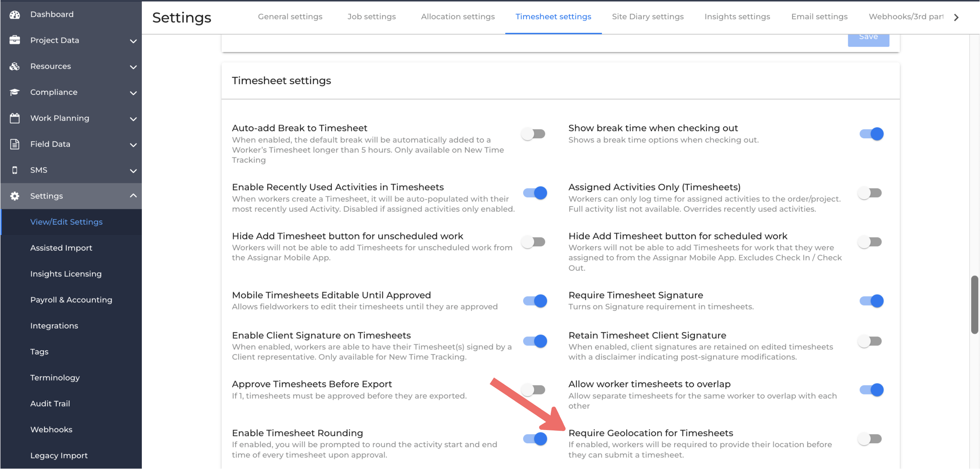The image size is (980, 470).
Task: Click the Settings gear icon
Action: pos(15,196)
